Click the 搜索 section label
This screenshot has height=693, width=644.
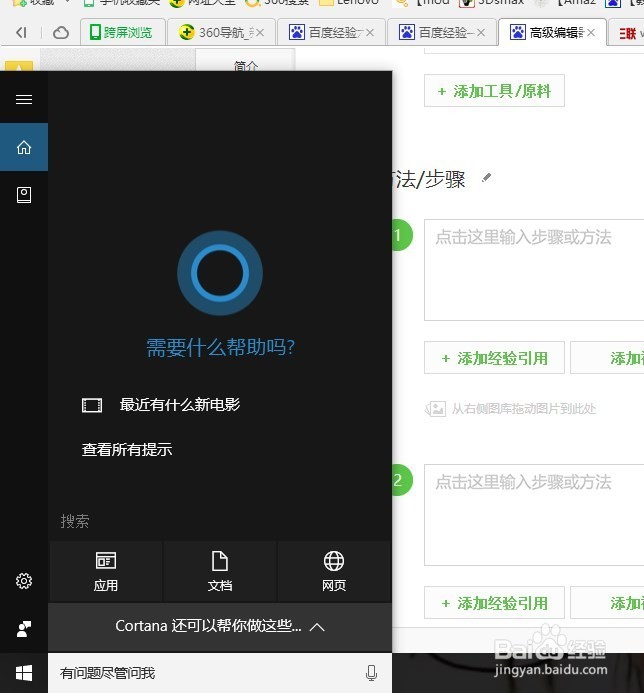pyautogui.click(x=75, y=522)
